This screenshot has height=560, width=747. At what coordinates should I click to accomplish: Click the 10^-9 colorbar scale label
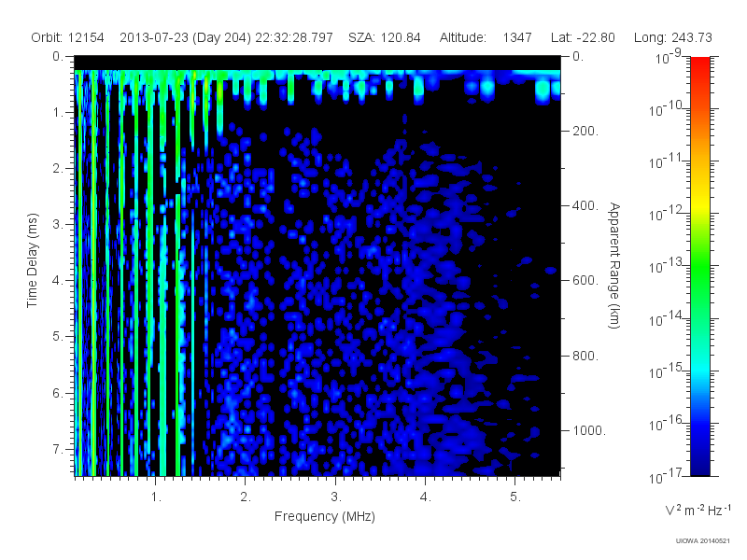pos(669,57)
